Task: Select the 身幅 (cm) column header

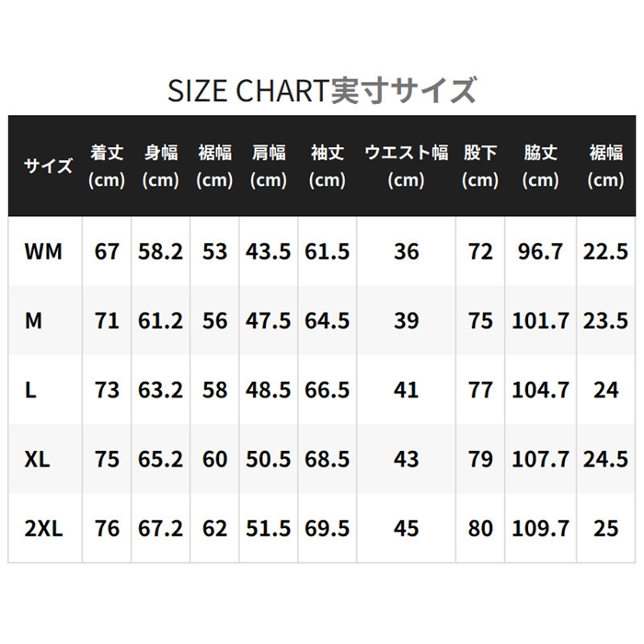Action: (x=161, y=167)
